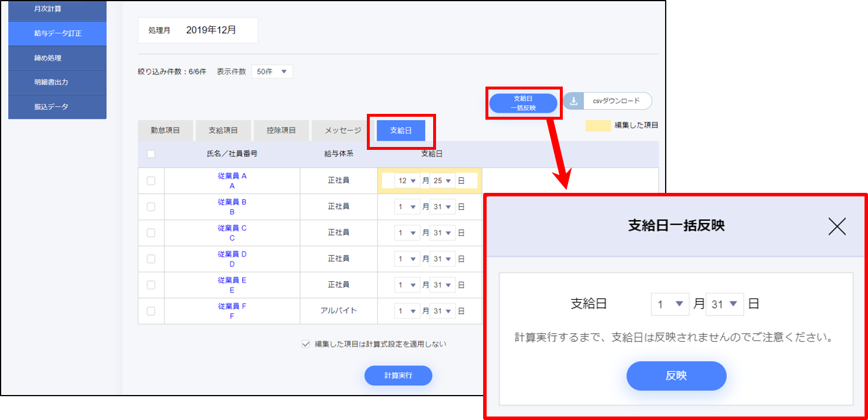Open the 従業員 D employee link

[x=232, y=259]
